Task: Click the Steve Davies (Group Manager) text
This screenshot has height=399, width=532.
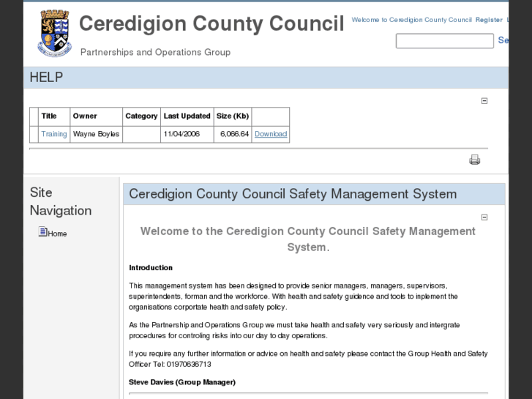Action: 182,382
